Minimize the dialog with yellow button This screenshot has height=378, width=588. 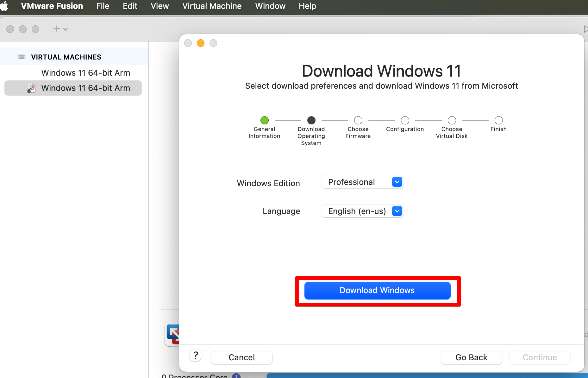coord(201,43)
